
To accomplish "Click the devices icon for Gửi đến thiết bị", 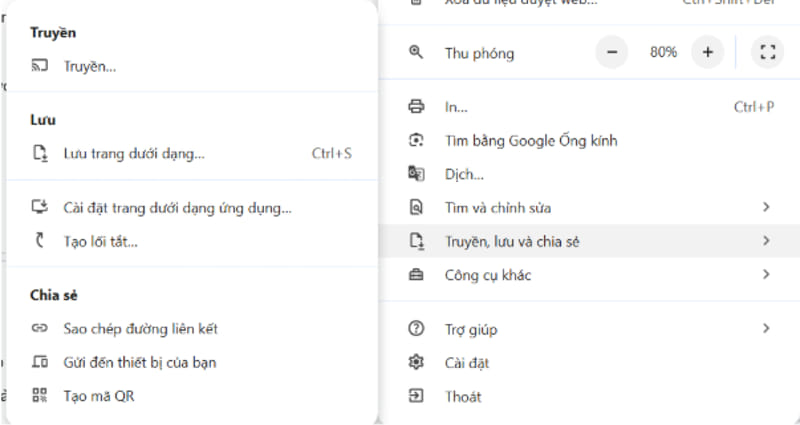I will pos(40,362).
